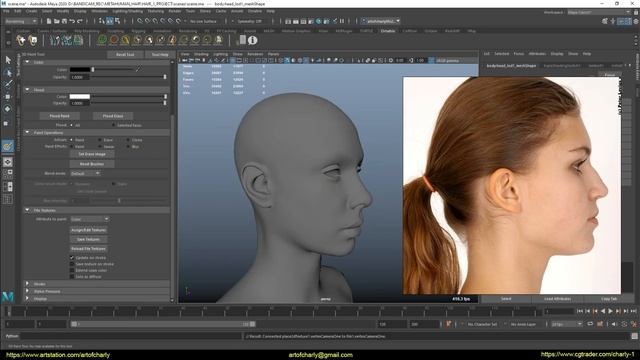The width and height of the screenshot is (640, 360).
Task: Click the timeline Play forward button
Action: point(611,311)
